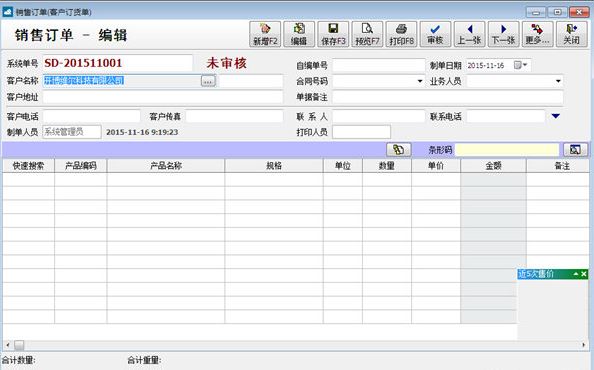Click the 客户传真 input field
The width and height of the screenshot is (594, 370).
(234, 116)
